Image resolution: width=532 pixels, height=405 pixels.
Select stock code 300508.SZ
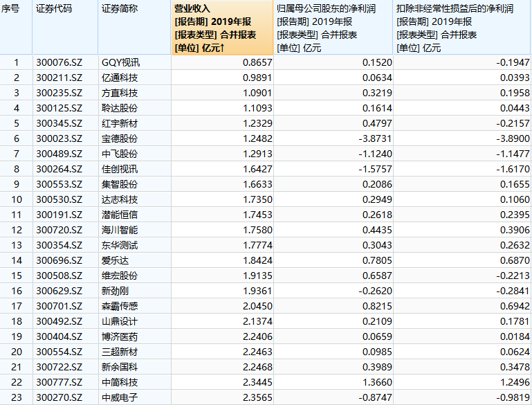tap(59, 276)
